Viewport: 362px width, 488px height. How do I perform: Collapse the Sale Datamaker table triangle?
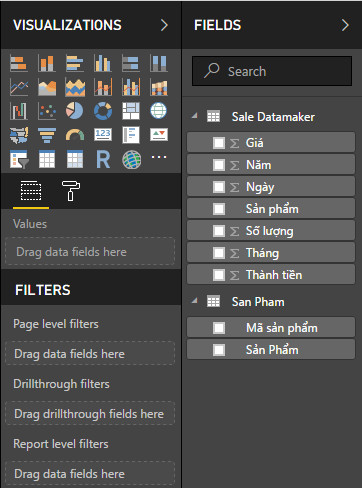click(195, 116)
